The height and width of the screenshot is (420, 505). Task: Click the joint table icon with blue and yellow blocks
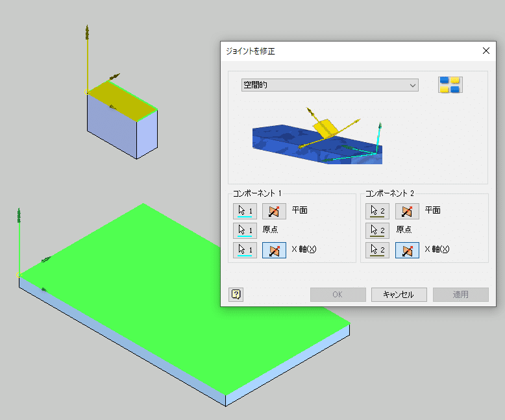point(450,84)
